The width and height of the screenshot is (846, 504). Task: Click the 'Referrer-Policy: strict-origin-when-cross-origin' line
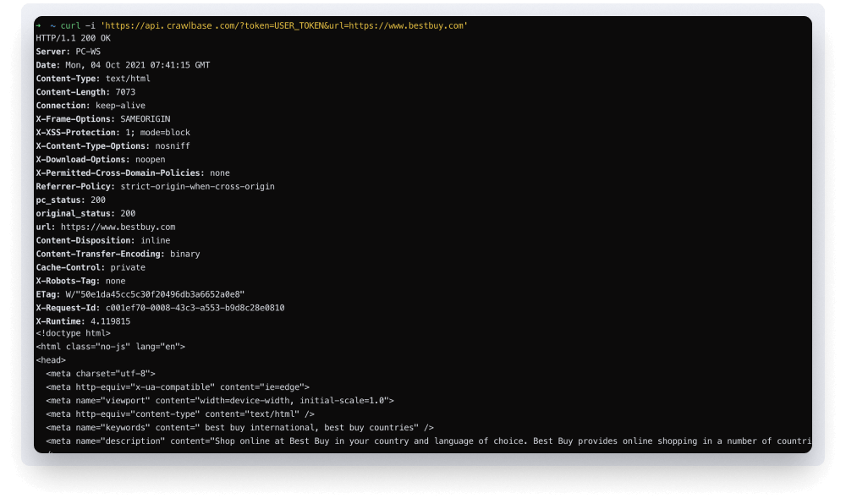tap(156, 187)
